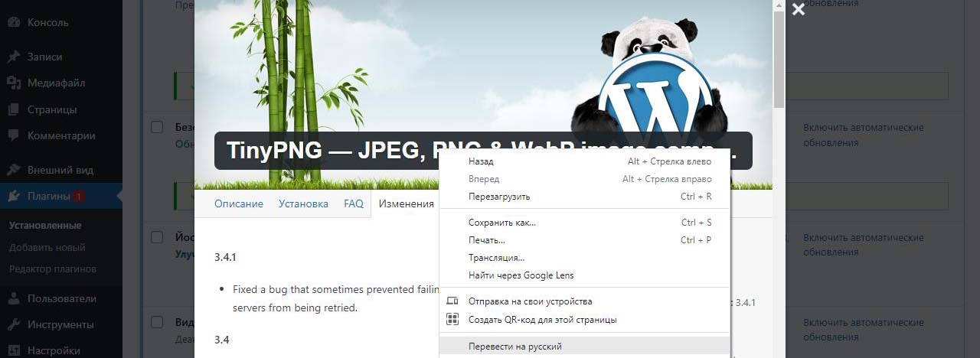The width and height of the screenshot is (980, 358).
Task: Click the Страницы pages icon
Action: coord(13,109)
